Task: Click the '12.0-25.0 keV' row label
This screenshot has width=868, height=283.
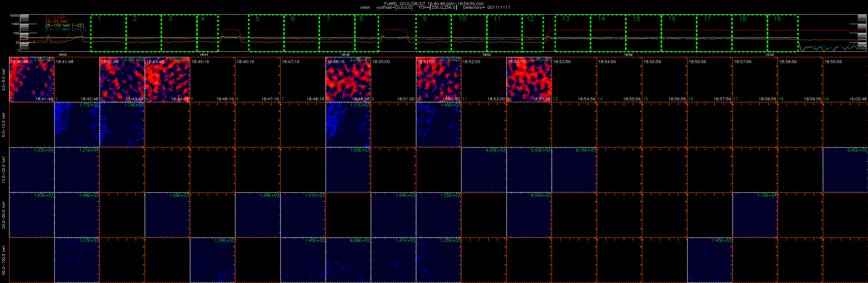Action: click(4, 169)
